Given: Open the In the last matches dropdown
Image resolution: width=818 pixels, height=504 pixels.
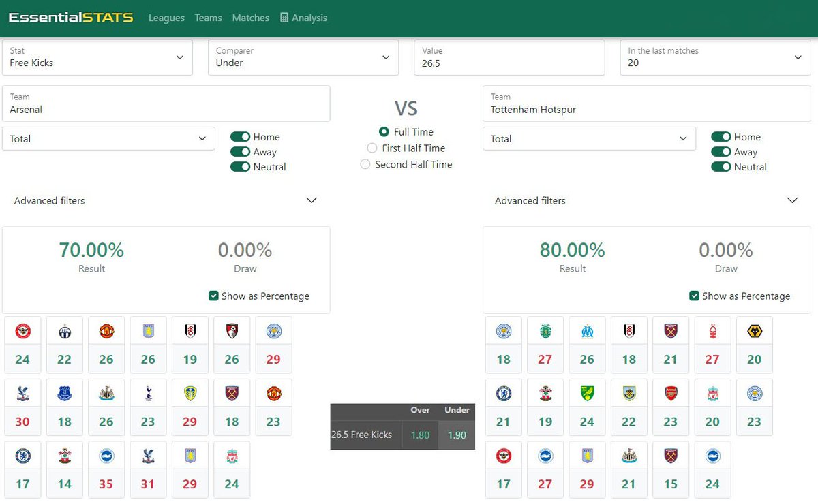Looking at the screenshot, I should tap(716, 57).
